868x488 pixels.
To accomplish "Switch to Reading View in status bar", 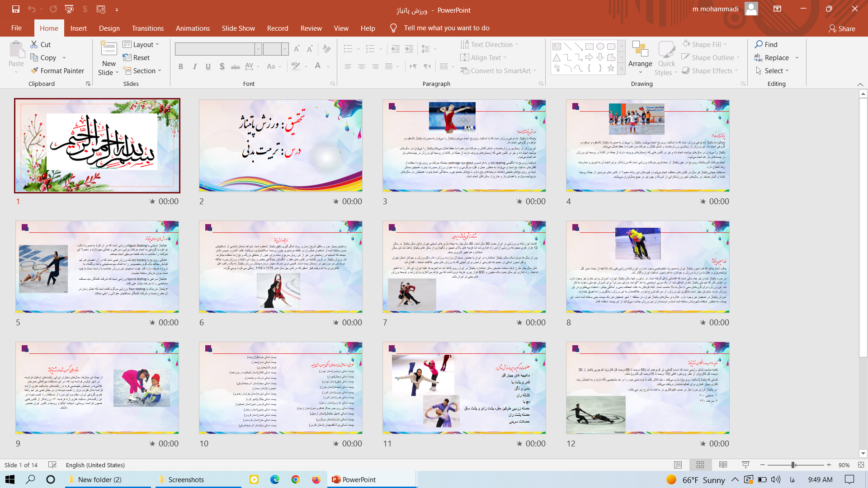I will coord(723,465).
